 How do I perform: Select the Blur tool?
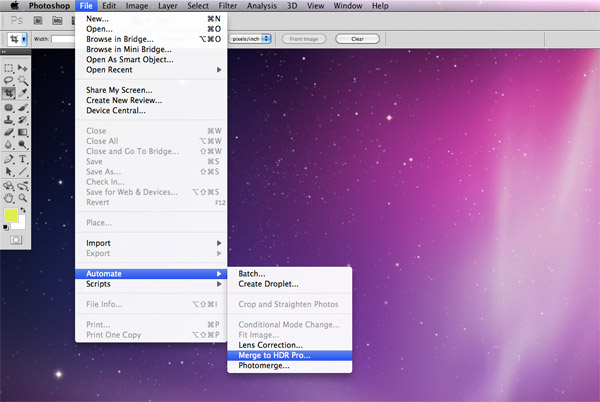tap(8, 145)
